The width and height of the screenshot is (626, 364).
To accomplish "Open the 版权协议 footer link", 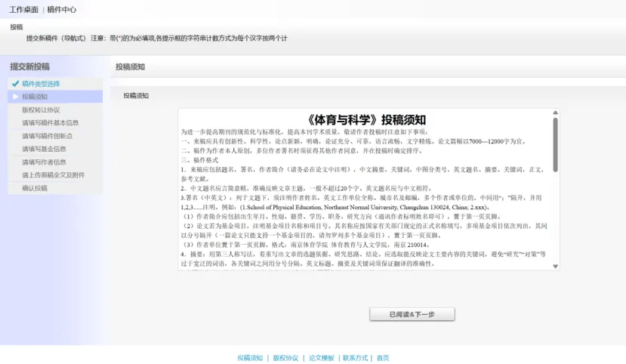I will (x=285, y=358).
